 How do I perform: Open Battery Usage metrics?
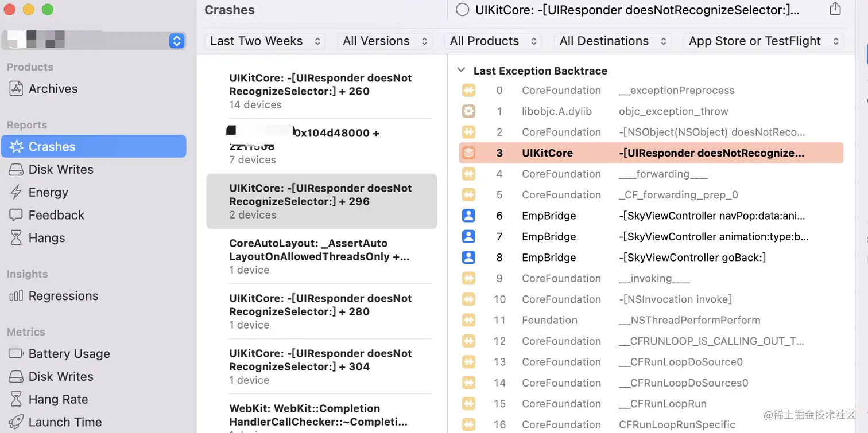click(69, 354)
